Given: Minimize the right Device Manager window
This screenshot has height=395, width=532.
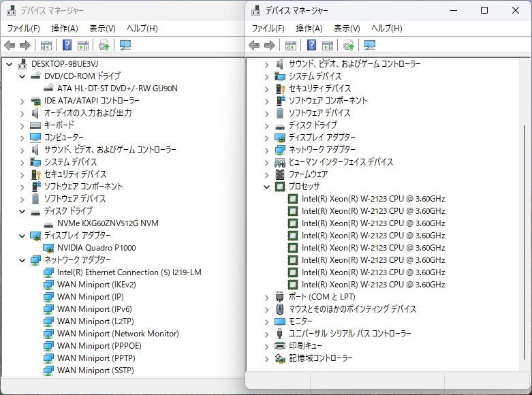Looking at the screenshot, I should coord(454,10).
